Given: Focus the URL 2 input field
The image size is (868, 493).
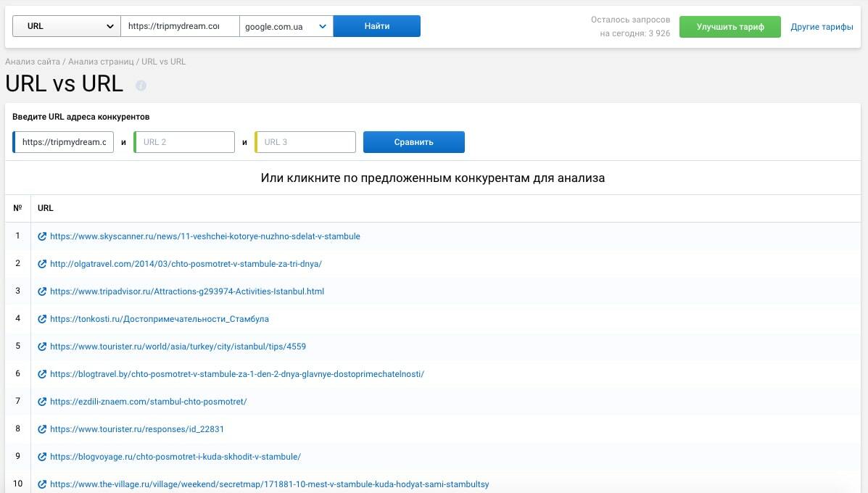Looking at the screenshot, I should tap(185, 142).
